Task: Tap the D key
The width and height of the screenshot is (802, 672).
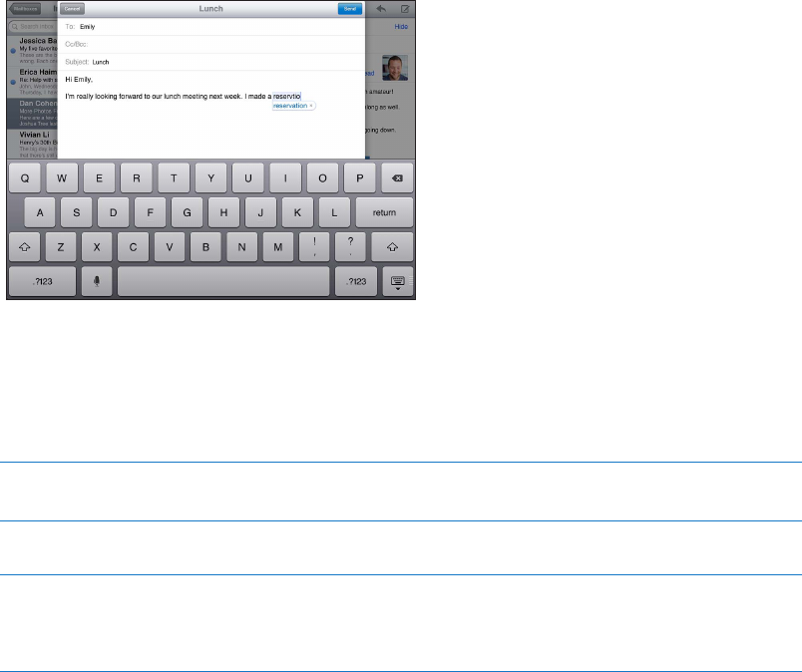Action: 114,212
